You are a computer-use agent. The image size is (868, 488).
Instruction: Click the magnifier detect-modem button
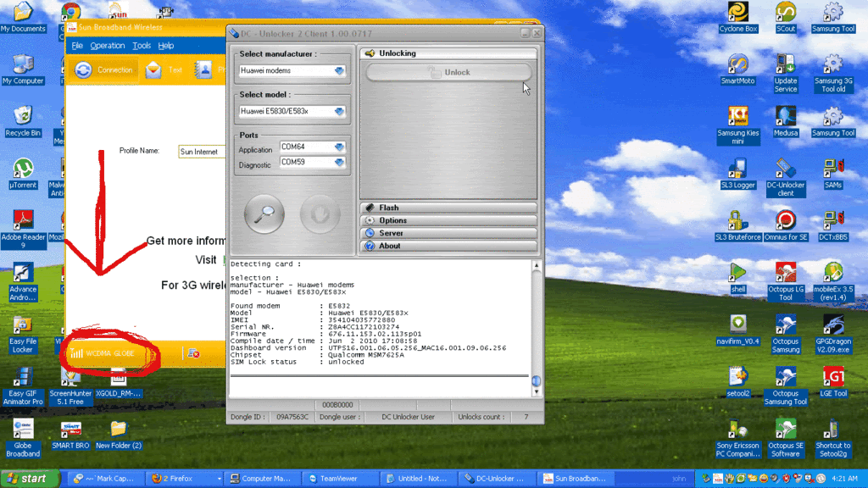coord(264,213)
